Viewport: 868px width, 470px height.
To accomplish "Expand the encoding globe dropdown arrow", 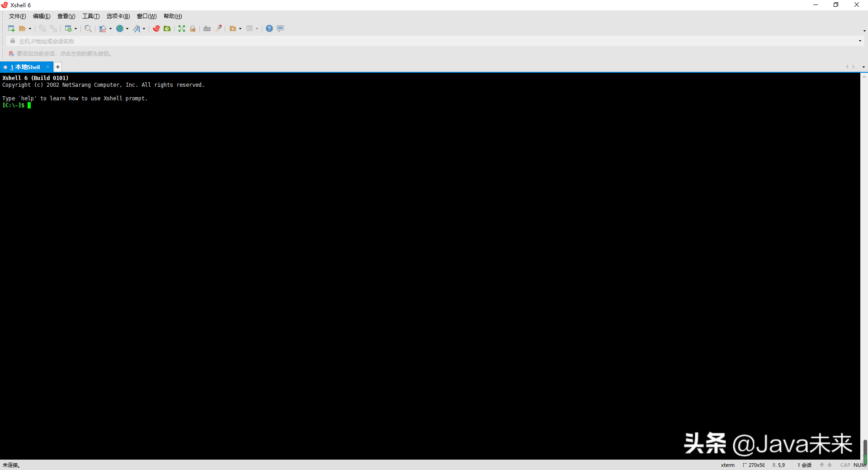I will coord(127,28).
